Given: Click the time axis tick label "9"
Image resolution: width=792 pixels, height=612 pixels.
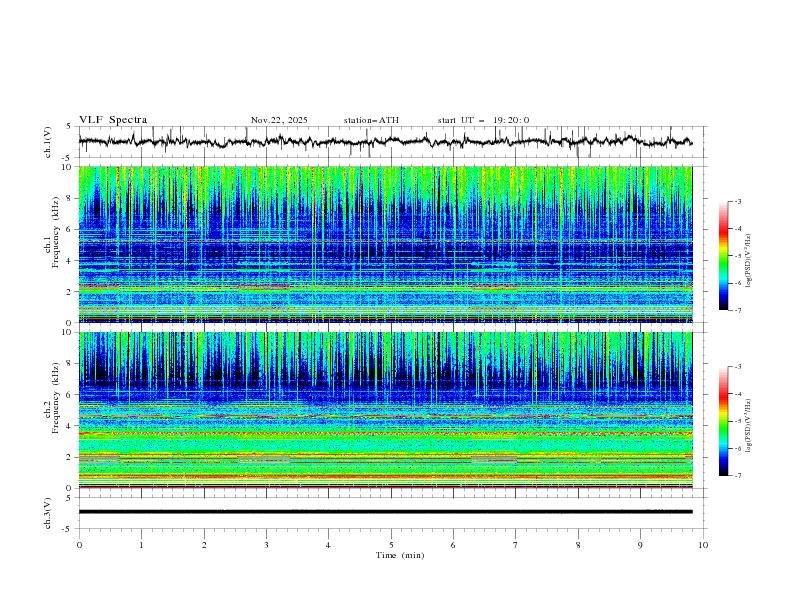Looking at the screenshot, I should 640,545.
